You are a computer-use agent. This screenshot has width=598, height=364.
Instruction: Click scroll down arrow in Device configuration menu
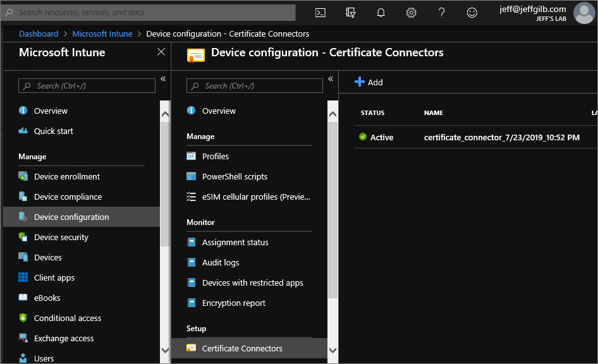tap(333, 350)
